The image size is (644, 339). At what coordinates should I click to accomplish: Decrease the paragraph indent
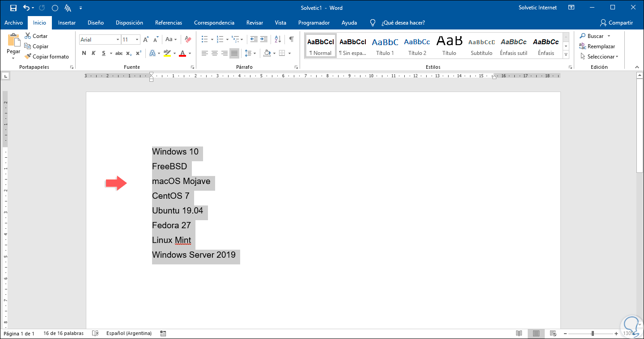pos(254,39)
